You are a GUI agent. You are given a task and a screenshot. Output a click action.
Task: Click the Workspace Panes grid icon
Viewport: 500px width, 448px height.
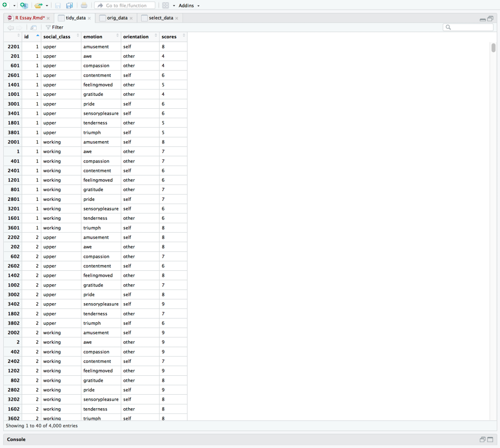[165, 6]
